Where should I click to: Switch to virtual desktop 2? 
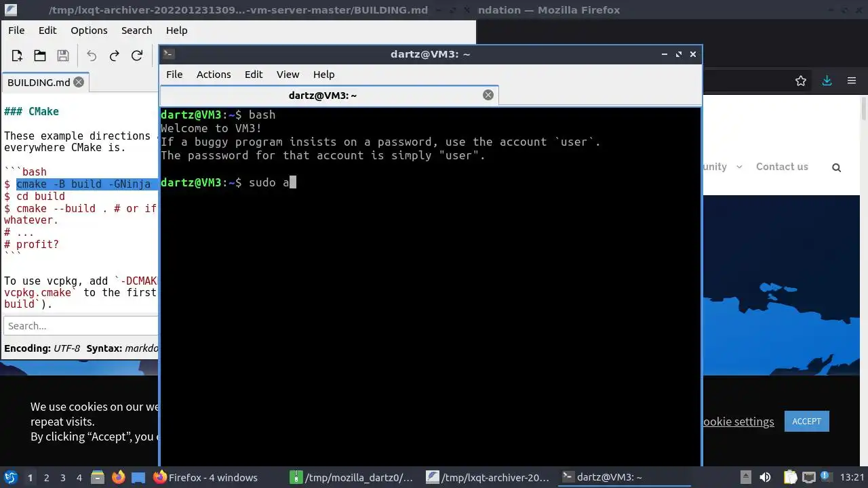pyautogui.click(x=46, y=478)
